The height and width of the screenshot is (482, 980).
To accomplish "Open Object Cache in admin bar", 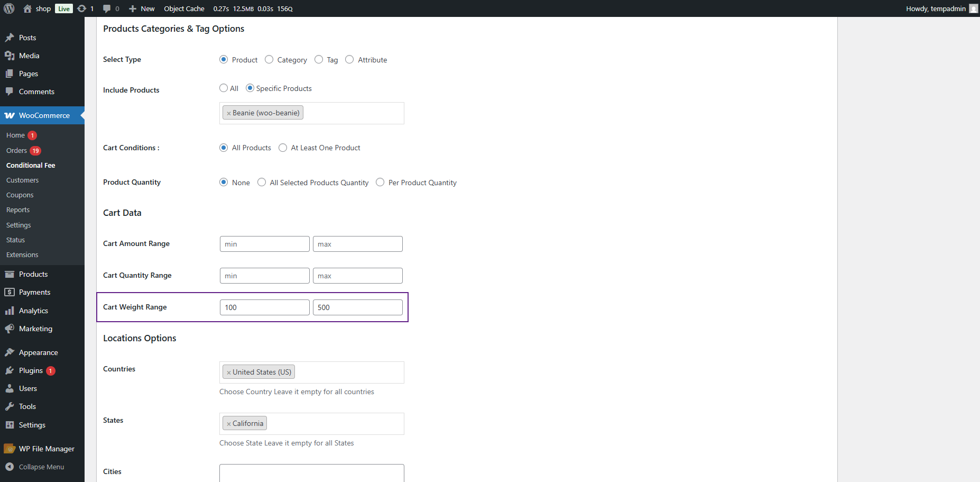I will 184,8.
